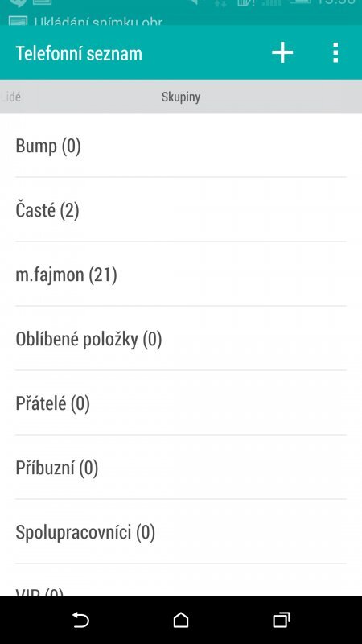362x644 pixels.
Task: Open the m.fajmon (21) group
Action: point(181,274)
